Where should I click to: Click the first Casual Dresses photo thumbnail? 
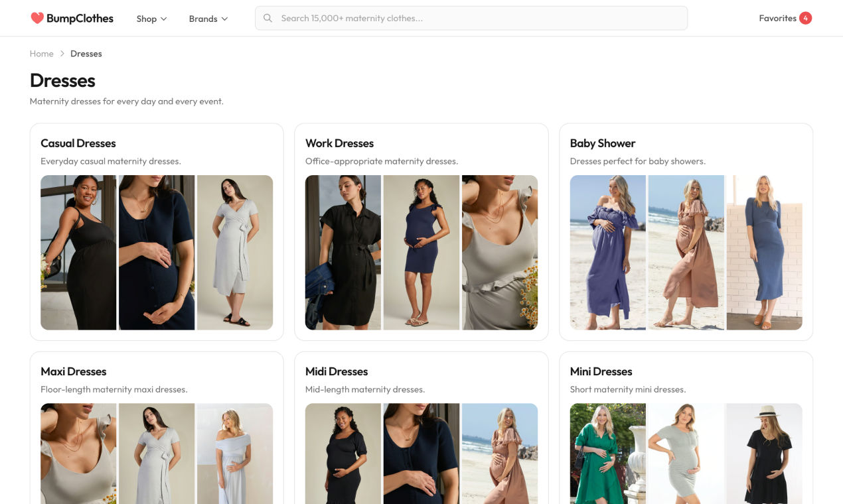78,253
